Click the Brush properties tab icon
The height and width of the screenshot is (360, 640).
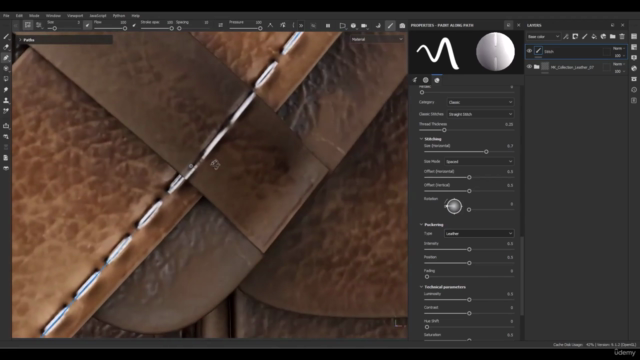(x=415, y=80)
